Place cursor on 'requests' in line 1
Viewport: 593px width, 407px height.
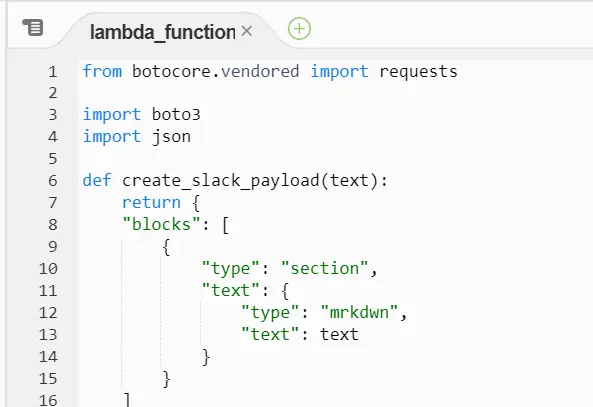pos(418,72)
